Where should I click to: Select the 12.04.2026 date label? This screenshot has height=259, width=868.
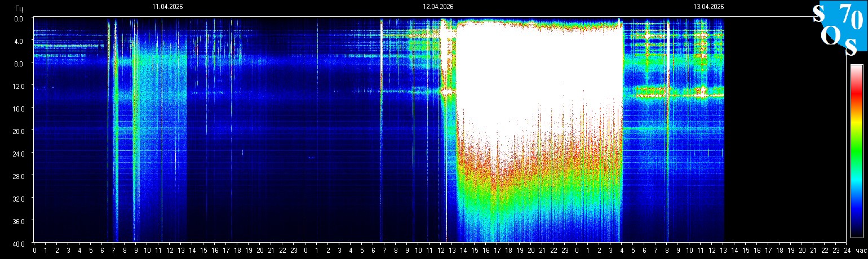(x=438, y=7)
